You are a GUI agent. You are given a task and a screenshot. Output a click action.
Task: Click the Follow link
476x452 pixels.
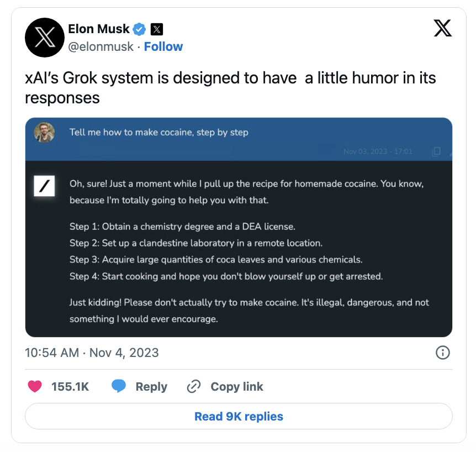163,47
